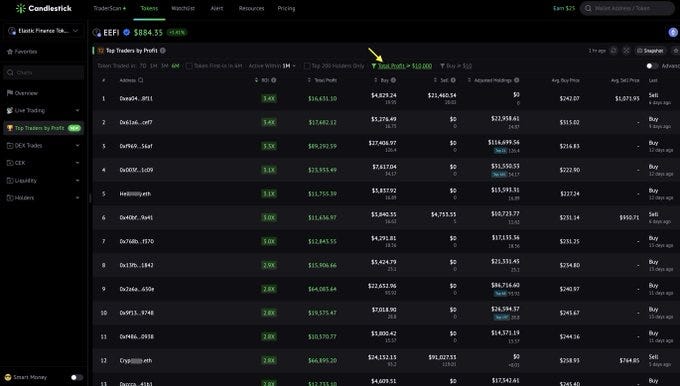Click the Liquidity sidebar icon
The image size is (680, 386).
pyautogui.click(x=10, y=180)
